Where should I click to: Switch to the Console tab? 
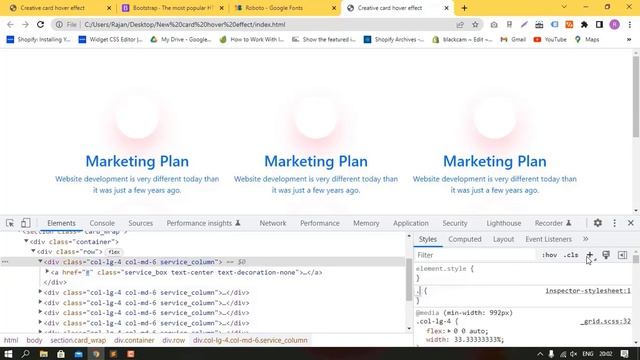point(102,223)
